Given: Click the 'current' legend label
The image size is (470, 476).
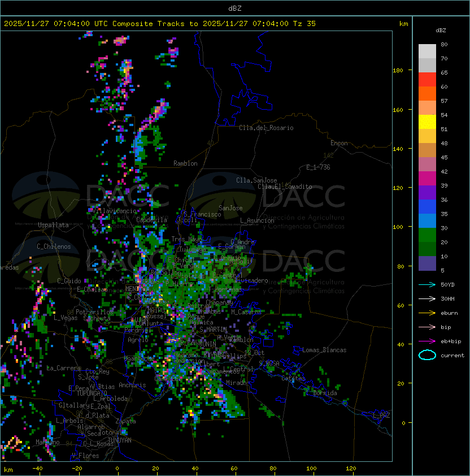Looking at the screenshot, I should click(x=452, y=356).
